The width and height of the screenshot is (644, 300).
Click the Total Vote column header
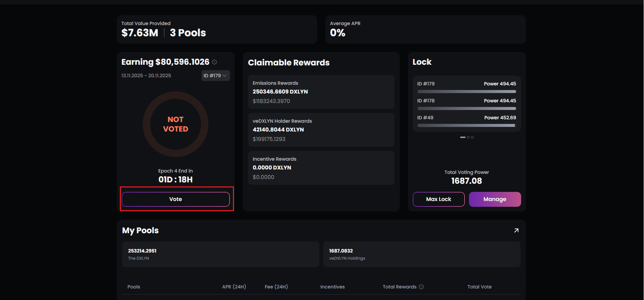tap(479, 287)
